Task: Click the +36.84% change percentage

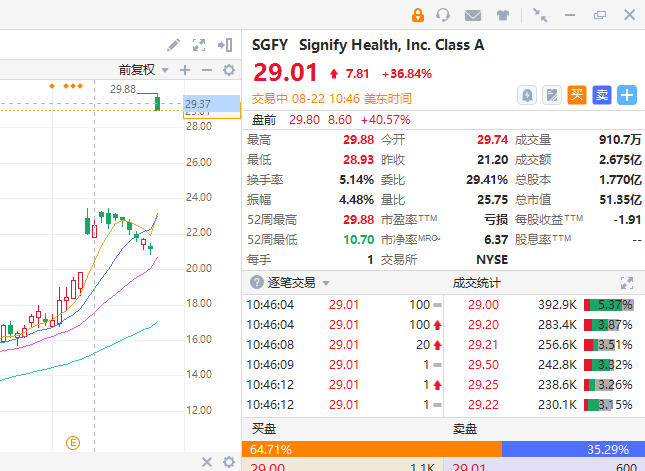Action: [x=407, y=74]
